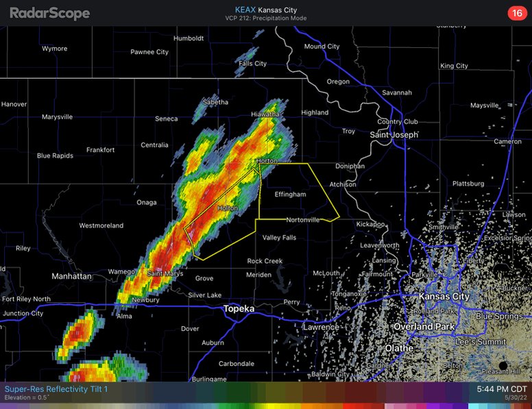Tap the Hiawatha town label
The width and height of the screenshot is (532, 409).
tap(265, 114)
